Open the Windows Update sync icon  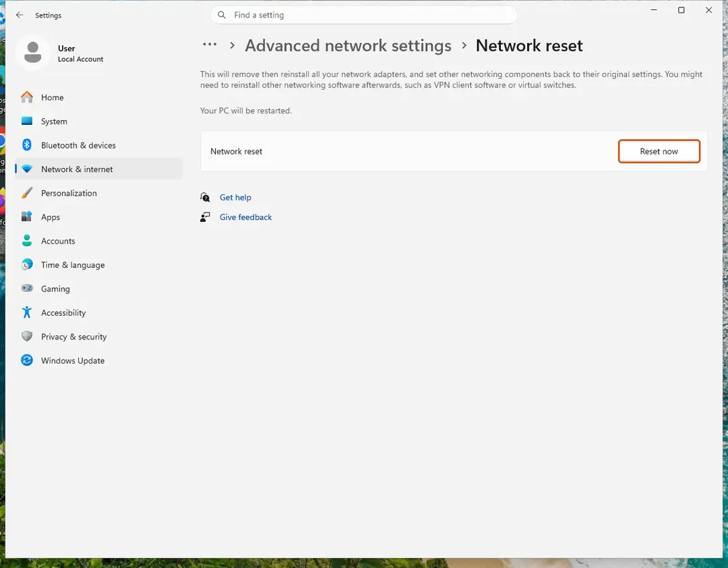click(27, 361)
